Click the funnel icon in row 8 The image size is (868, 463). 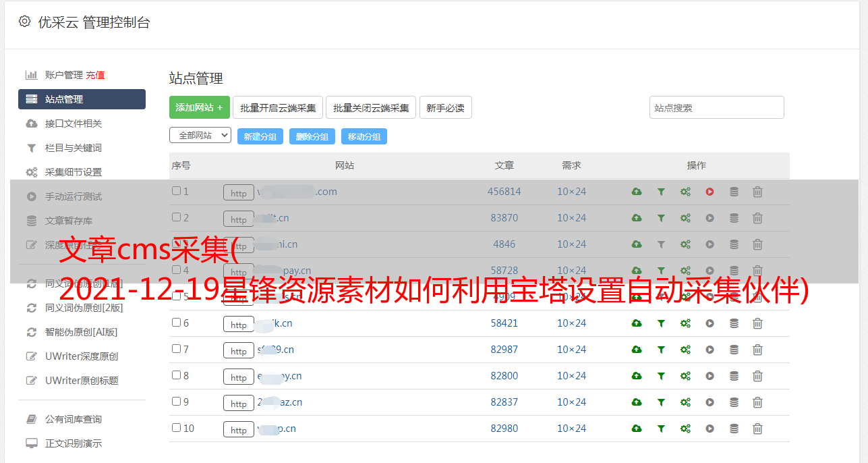click(x=661, y=376)
